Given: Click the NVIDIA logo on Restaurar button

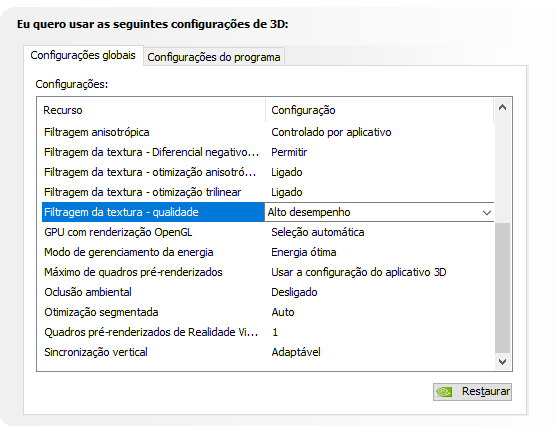Looking at the screenshot, I should (x=444, y=392).
